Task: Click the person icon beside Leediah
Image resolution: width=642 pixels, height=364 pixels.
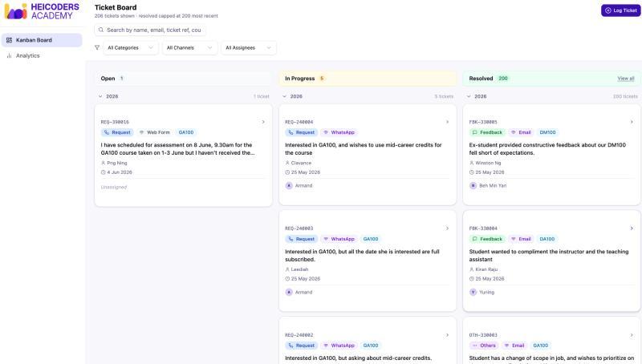Action: tap(287, 269)
